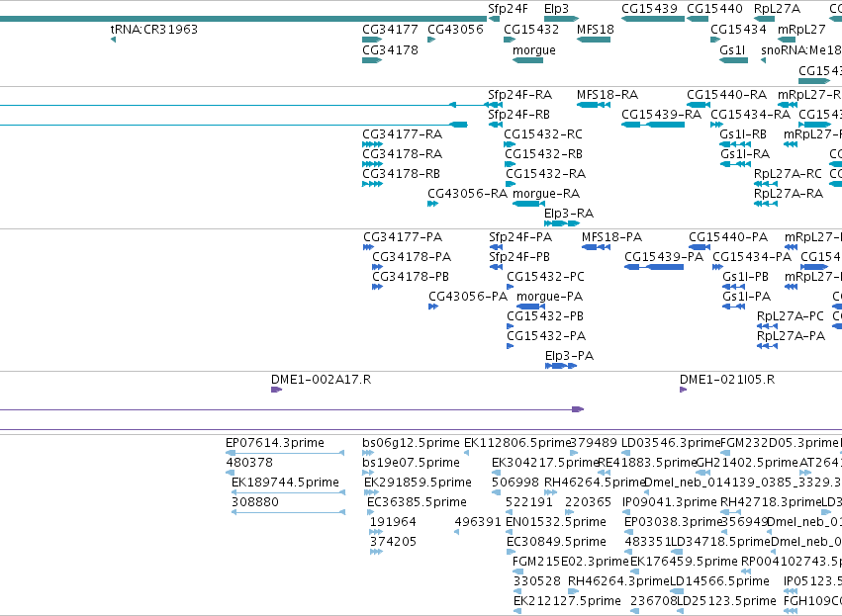Viewport: 842px width, 616px height.
Task: Select the EN01532.5prime EST label
Action: (556, 523)
